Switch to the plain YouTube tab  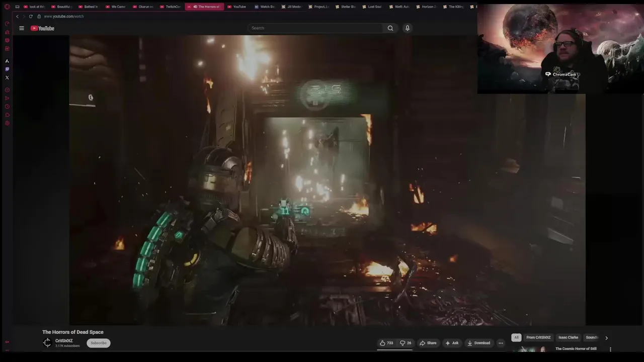click(x=237, y=7)
